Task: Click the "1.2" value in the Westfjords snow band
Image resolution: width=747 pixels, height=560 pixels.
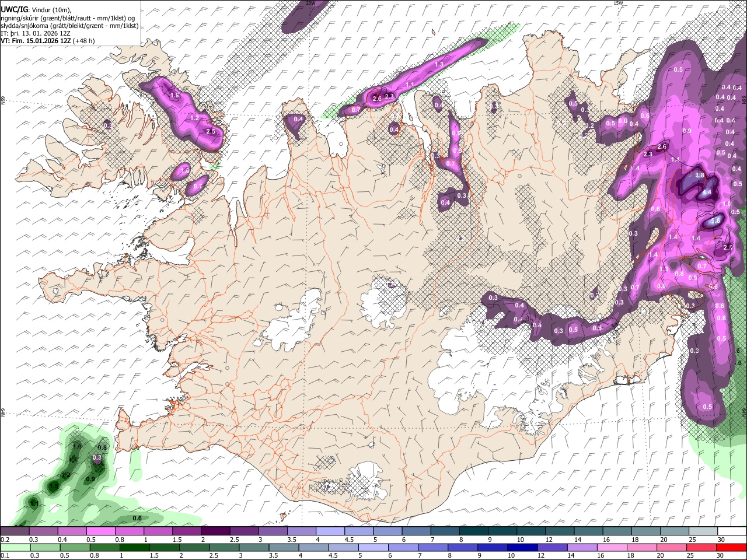Action: 195,118
